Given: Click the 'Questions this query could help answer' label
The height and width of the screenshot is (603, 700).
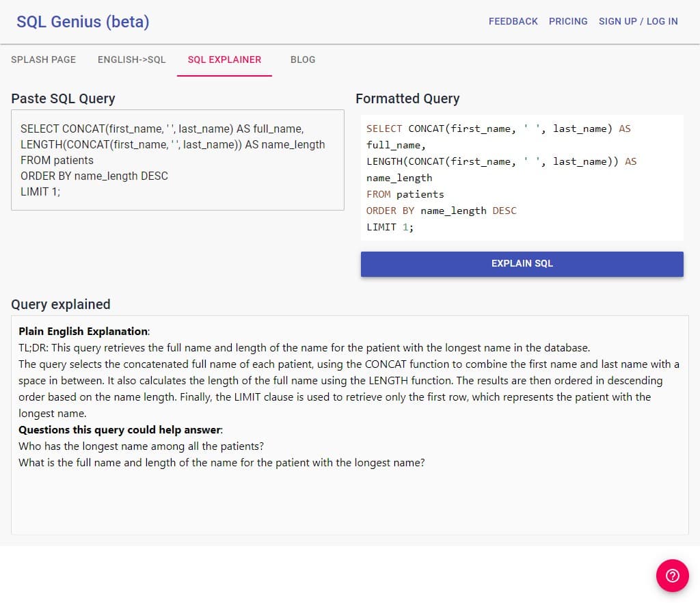Looking at the screenshot, I should (x=120, y=430).
